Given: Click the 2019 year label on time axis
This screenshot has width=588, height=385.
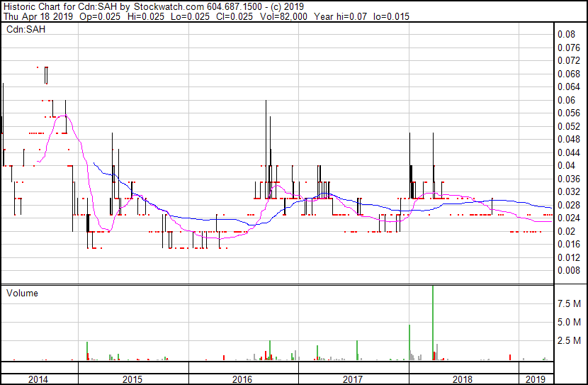Looking at the screenshot, I should point(536,379).
